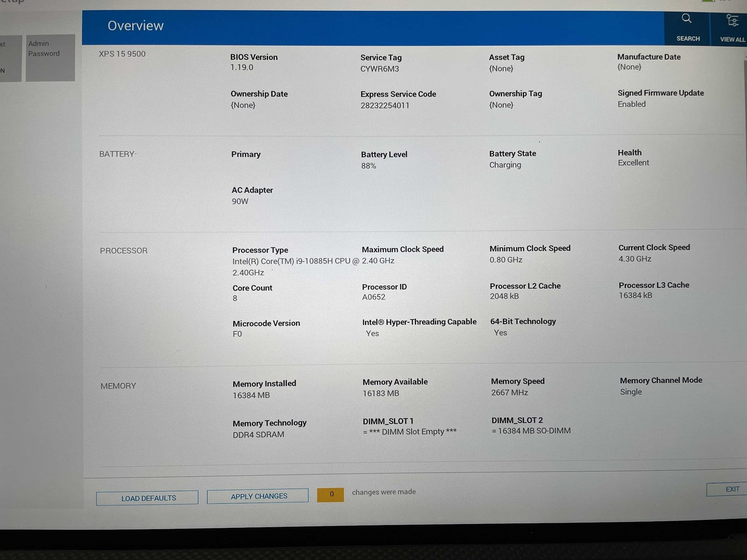This screenshot has height=560, width=747.
Task: Click the Battery Level 88% value
Action: tap(368, 166)
